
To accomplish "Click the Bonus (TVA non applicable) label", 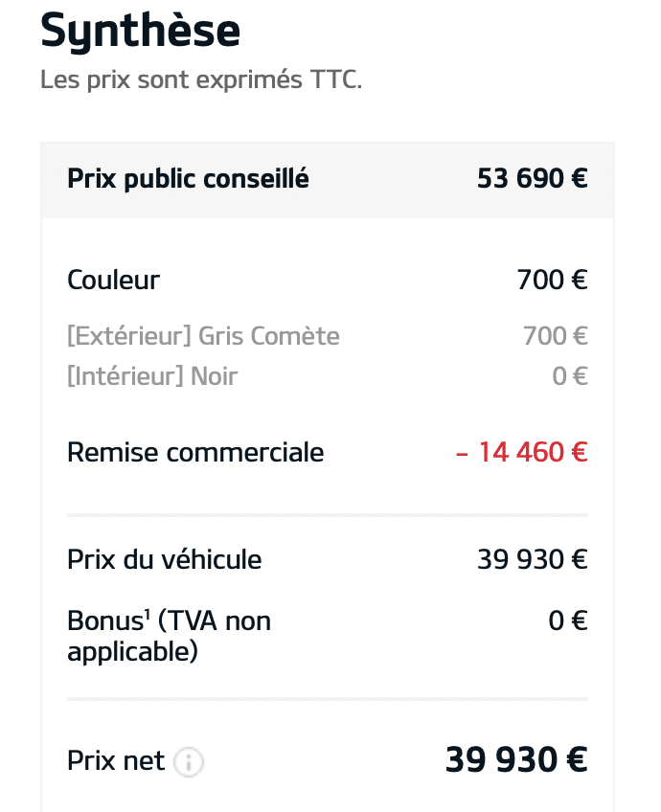I will (x=169, y=637).
